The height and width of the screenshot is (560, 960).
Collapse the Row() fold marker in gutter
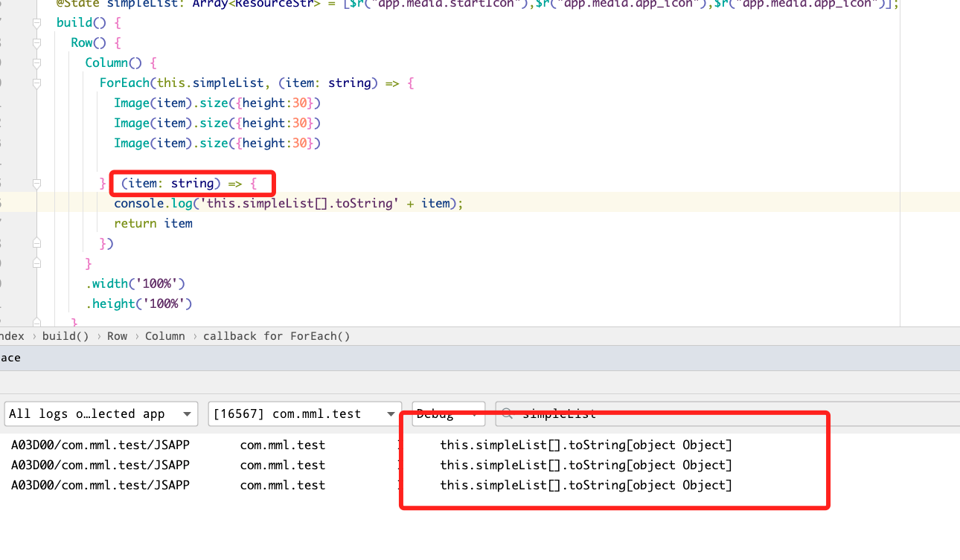click(x=36, y=43)
